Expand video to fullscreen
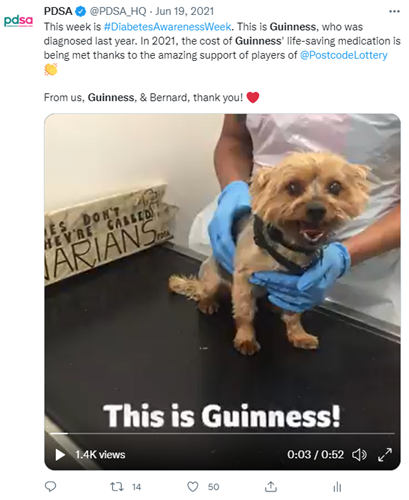Viewport: 409px width, 500px height. [385, 455]
